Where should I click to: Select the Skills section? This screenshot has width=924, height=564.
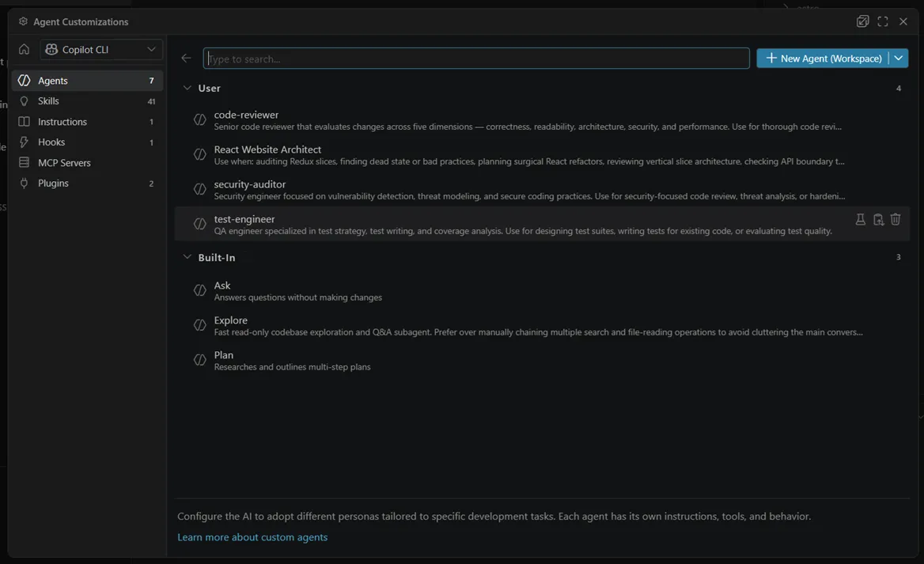87,101
